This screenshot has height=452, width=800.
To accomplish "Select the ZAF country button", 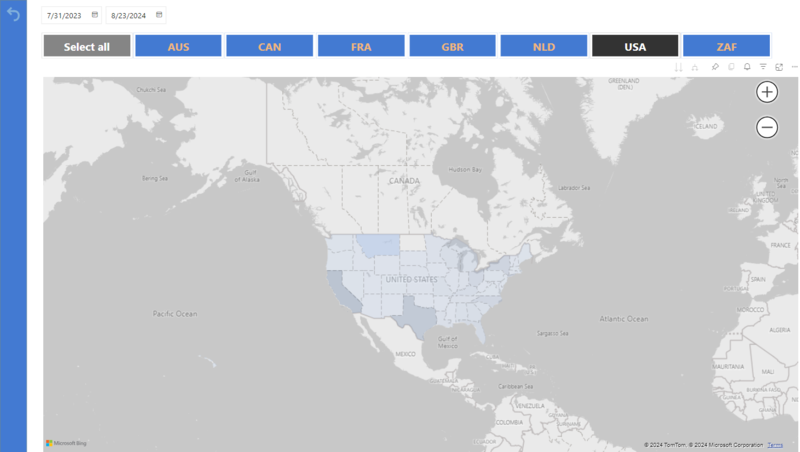I will (727, 46).
